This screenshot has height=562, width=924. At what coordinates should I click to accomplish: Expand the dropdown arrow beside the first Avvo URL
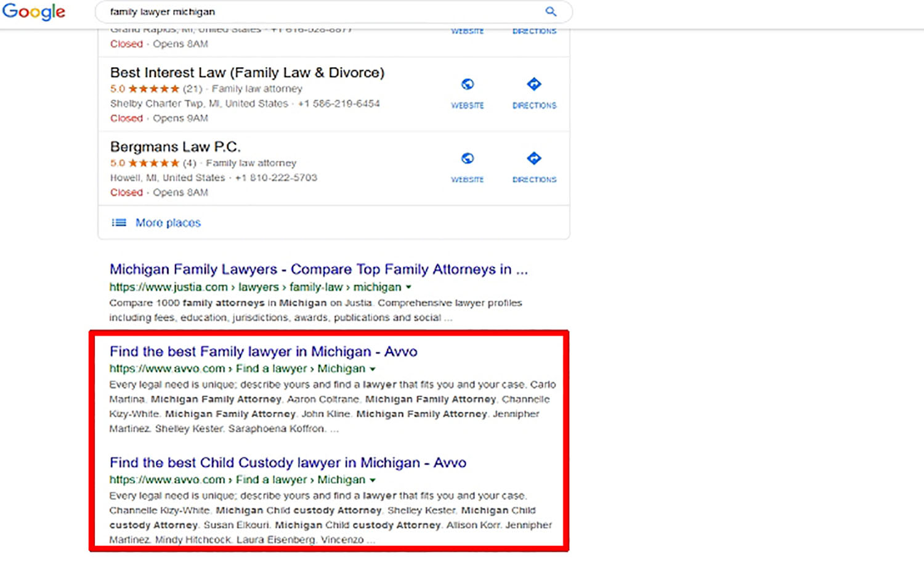(373, 369)
